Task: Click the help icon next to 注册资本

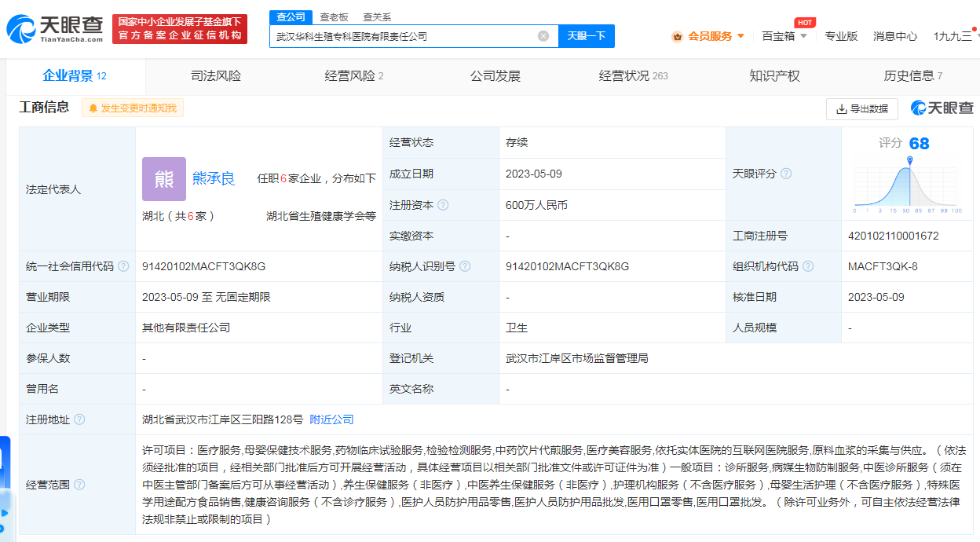Action: point(443,205)
